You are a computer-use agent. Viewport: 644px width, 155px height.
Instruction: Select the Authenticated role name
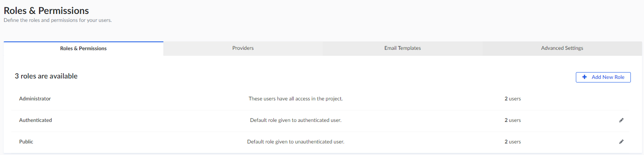tap(35, 120)
